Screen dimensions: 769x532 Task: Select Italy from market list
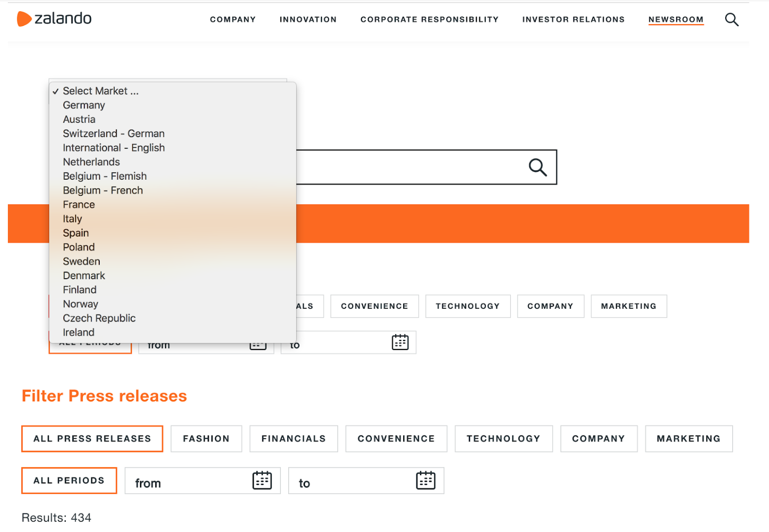tap(173, 219)
